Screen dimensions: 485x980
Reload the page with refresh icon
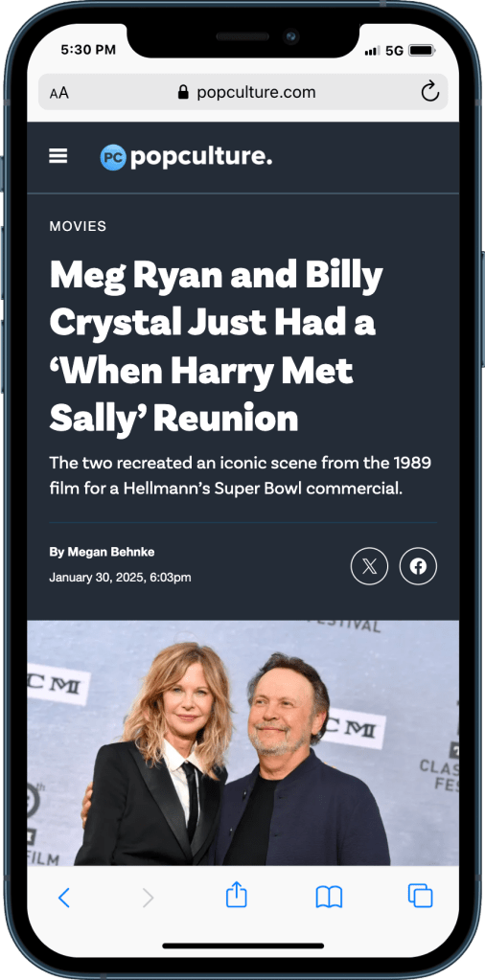(430, 93)
